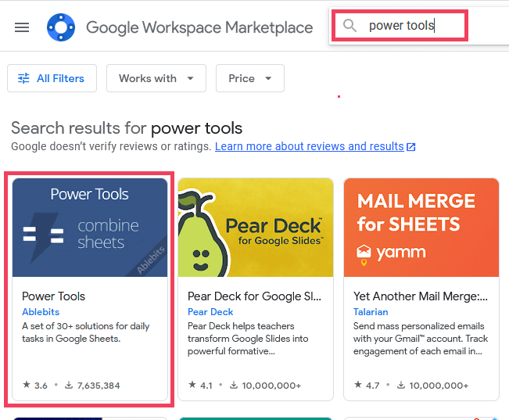509x420 pixels.
Task: Click the Search results for power tools heading
Action: (127, 128)
